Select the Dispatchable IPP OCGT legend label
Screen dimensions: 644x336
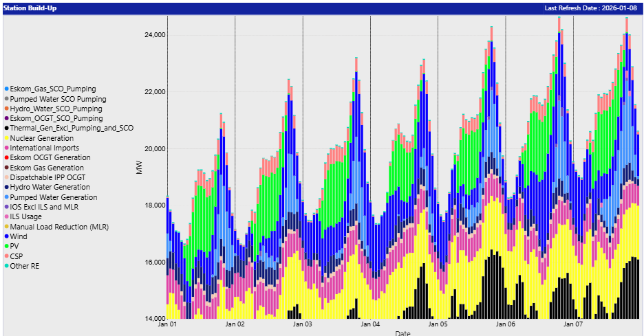[47, 177]
